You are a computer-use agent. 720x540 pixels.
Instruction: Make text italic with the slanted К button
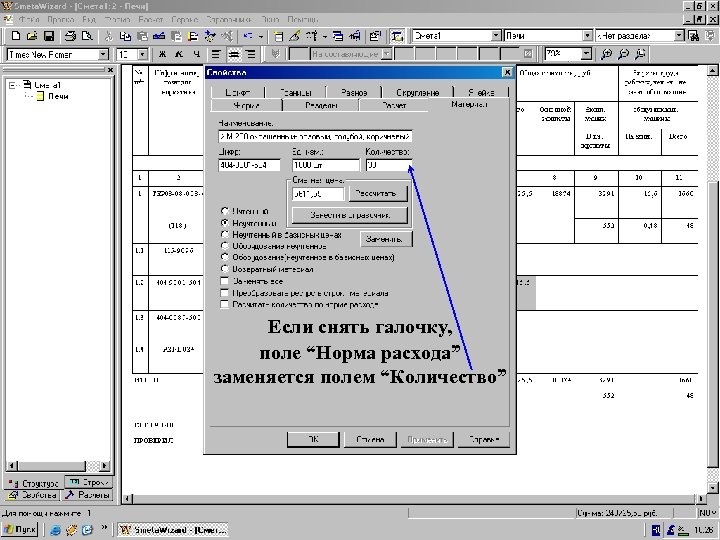tap(179, 54)
